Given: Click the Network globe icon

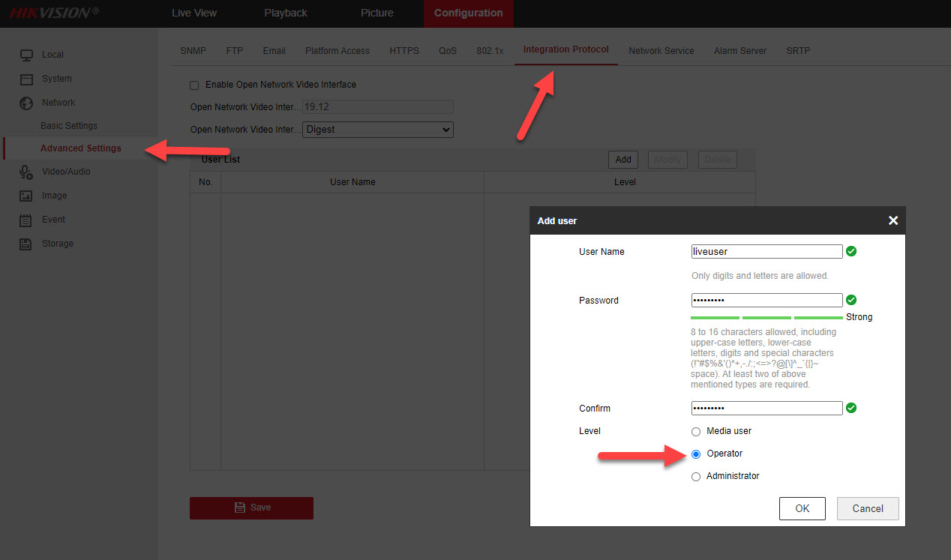Looking at the screenshot, I should (26, 103).
